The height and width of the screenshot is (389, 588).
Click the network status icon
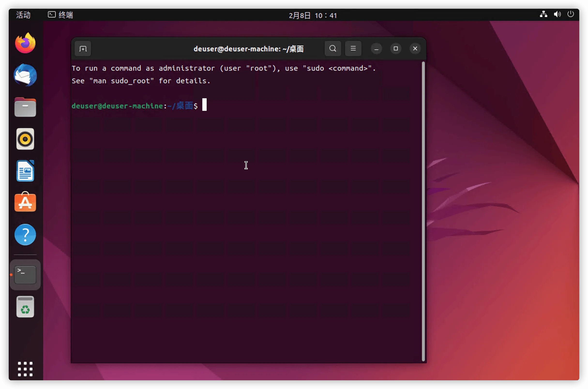click(543, 14)
